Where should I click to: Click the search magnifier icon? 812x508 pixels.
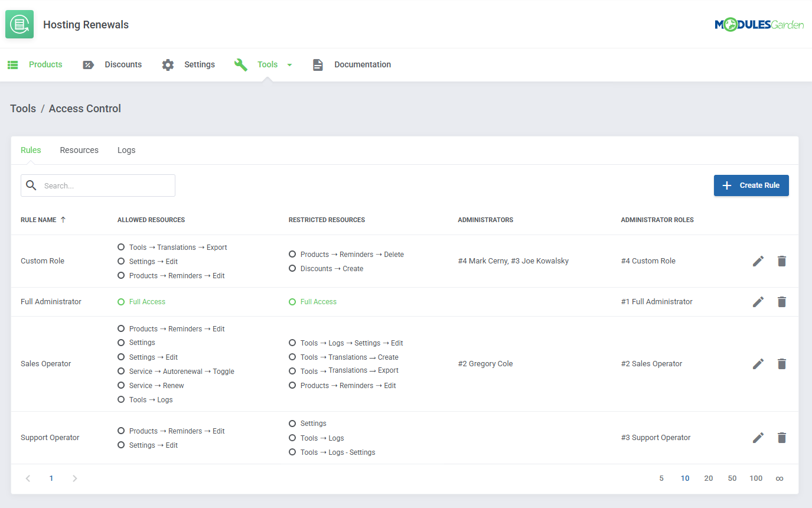pos(31,185)
